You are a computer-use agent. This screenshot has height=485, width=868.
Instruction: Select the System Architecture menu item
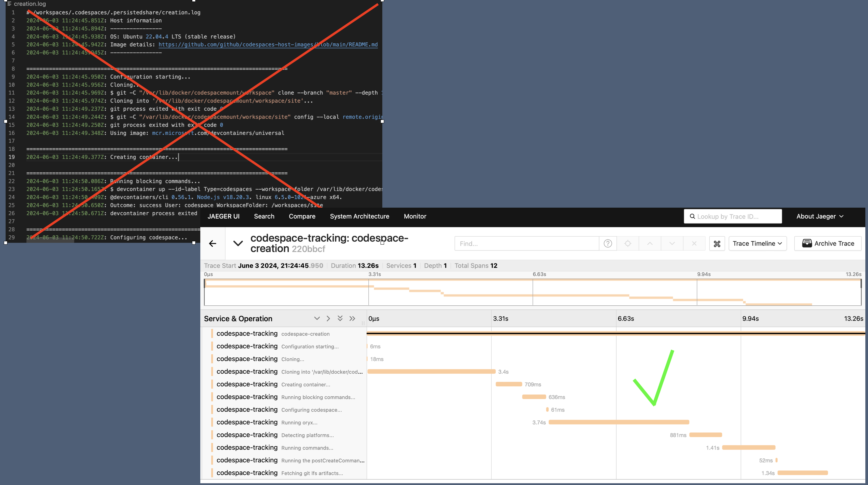[360, 216]
